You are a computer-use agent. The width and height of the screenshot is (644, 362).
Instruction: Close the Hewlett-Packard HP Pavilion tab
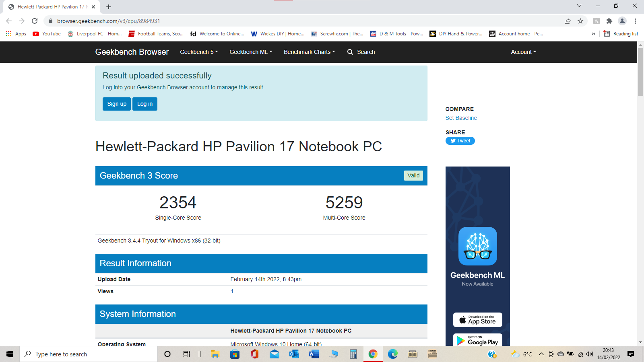tap(93, 7)
